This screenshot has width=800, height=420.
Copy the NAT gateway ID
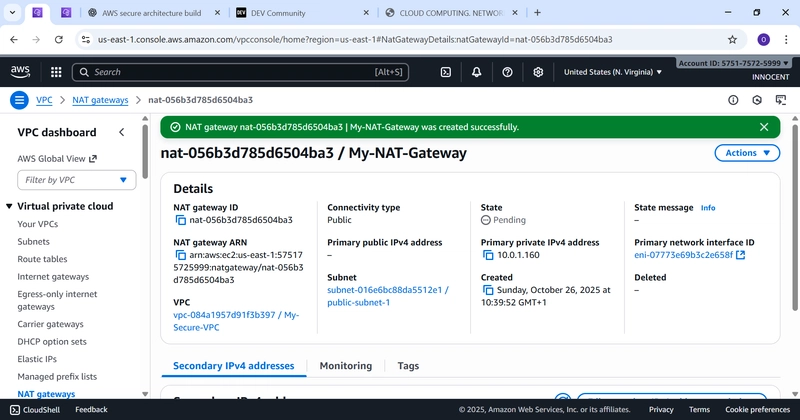(181, 220)
